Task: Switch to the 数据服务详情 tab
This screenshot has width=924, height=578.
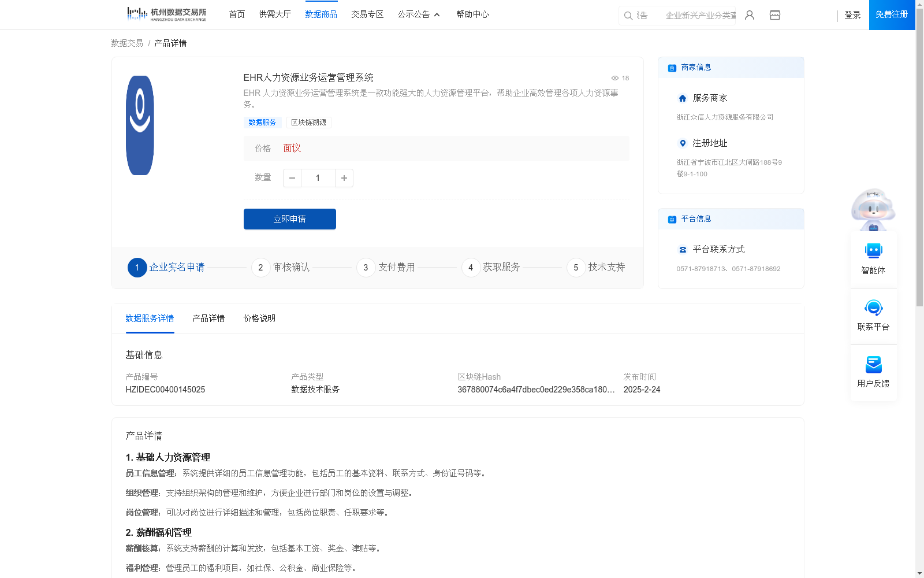Action: point(150,318)
